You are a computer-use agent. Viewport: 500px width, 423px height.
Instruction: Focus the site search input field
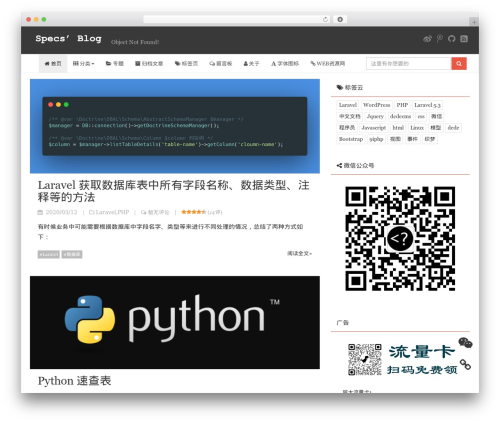tap(409, 64)
